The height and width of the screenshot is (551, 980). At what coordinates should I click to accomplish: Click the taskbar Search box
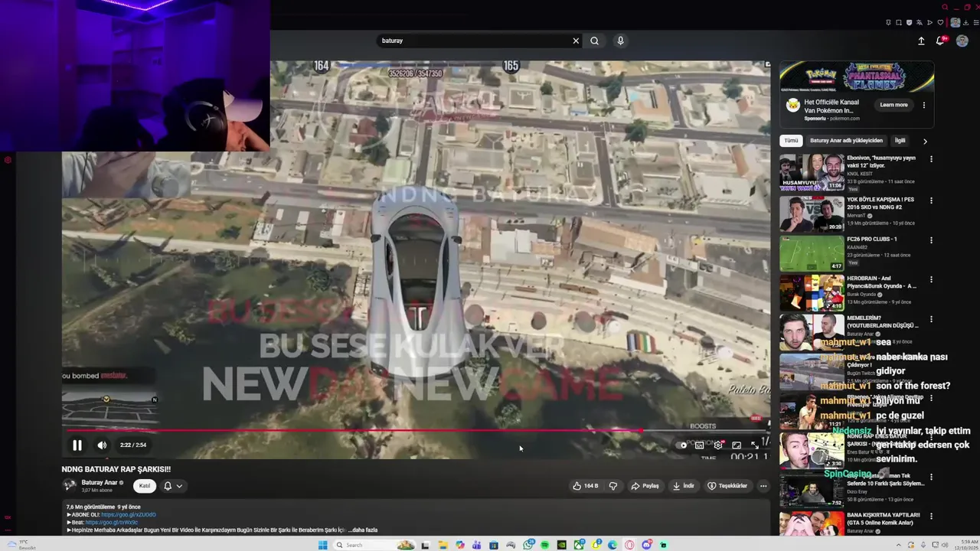[x=374, y=545]
